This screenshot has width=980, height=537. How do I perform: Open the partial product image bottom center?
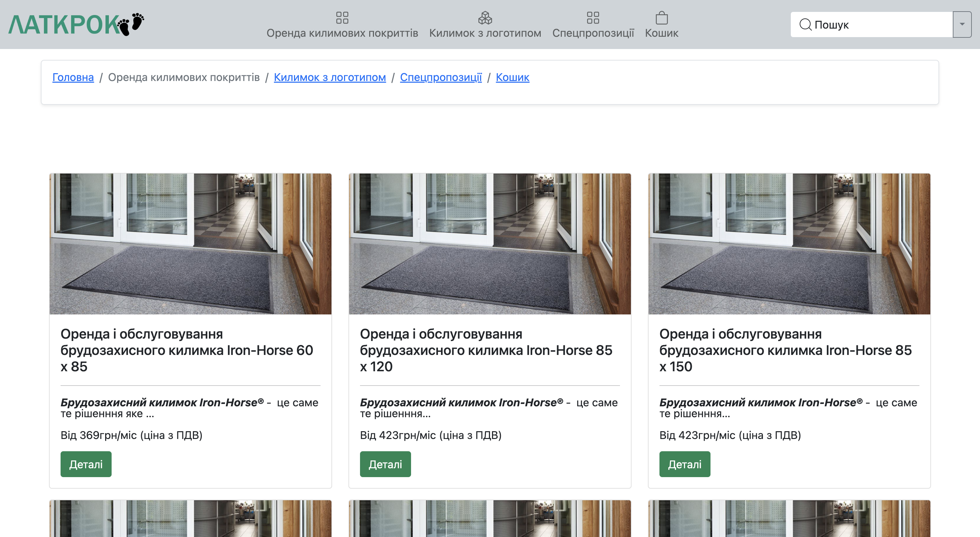pos(490,518)
